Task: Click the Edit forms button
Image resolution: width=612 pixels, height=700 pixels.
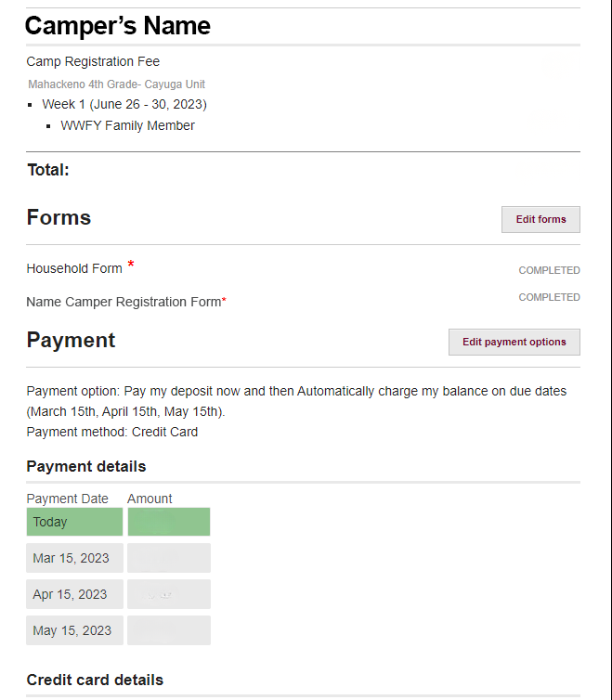Action: 540,219
